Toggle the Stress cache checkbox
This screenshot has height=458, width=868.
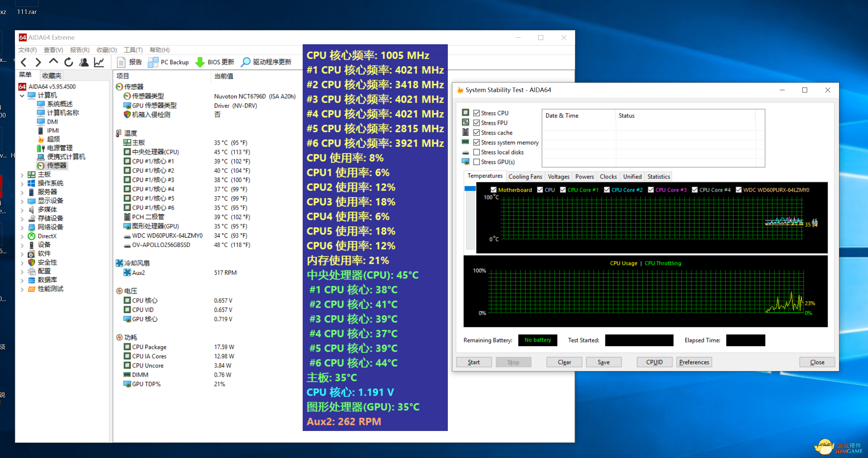pyautogui.click(x=476, y=132)
